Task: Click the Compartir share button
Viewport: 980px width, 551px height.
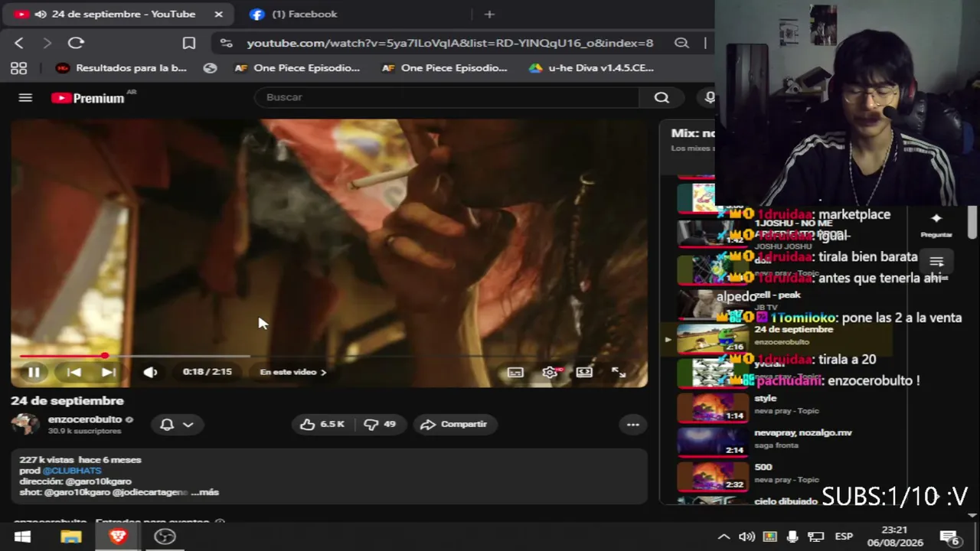Action: tap(454, 424)
